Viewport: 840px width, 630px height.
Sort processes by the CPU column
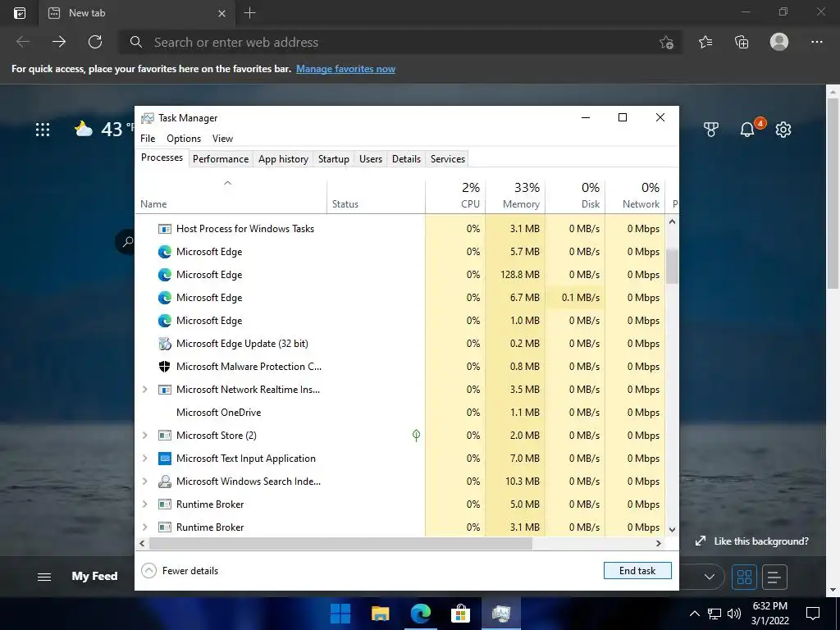point(455,195)
